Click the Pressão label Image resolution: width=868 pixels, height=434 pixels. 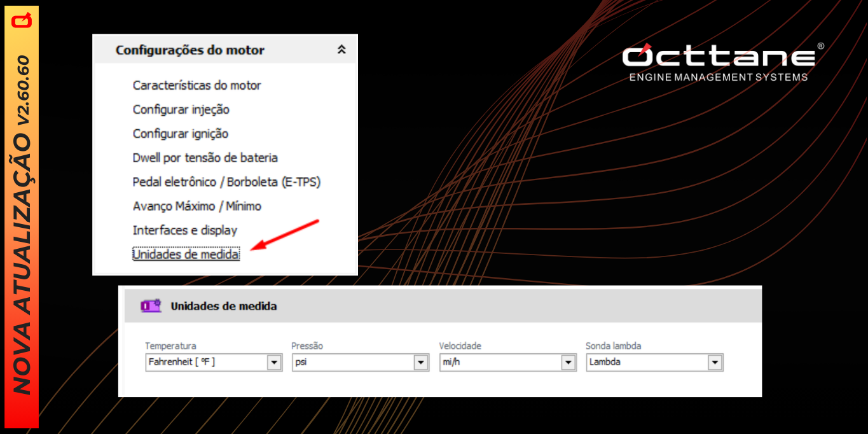pyautogui.click(x=308, y=346)
